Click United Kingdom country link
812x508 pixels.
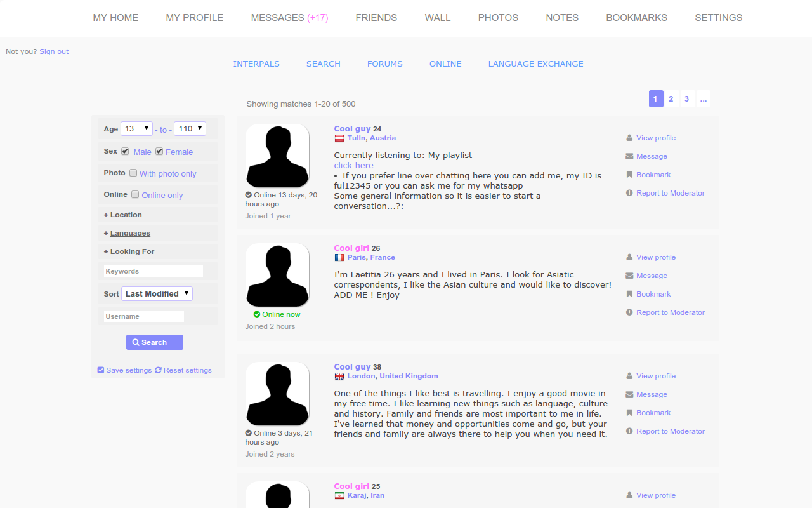409,376
